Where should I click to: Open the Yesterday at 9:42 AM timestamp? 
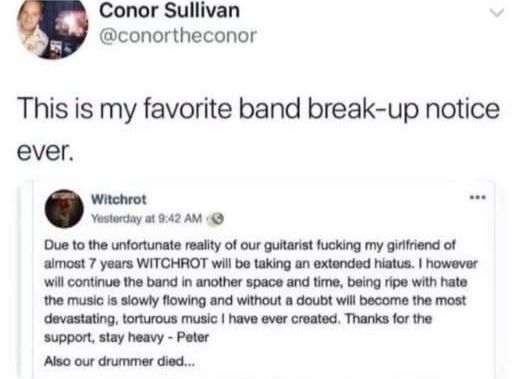[x=147, y=219]
